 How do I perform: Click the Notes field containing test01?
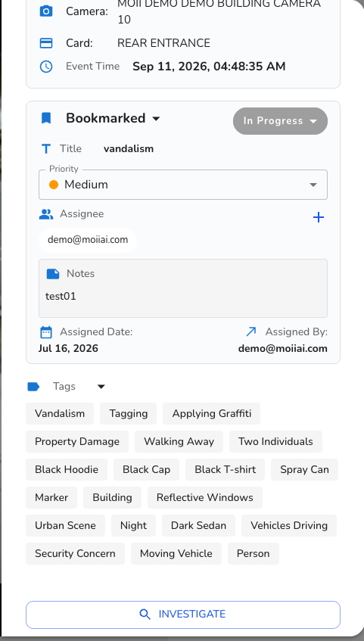(x=183, y=288)
